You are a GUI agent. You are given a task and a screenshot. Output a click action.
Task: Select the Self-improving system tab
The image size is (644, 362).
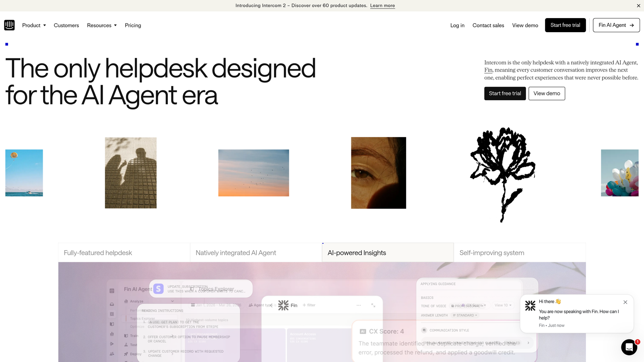point(520,253)
